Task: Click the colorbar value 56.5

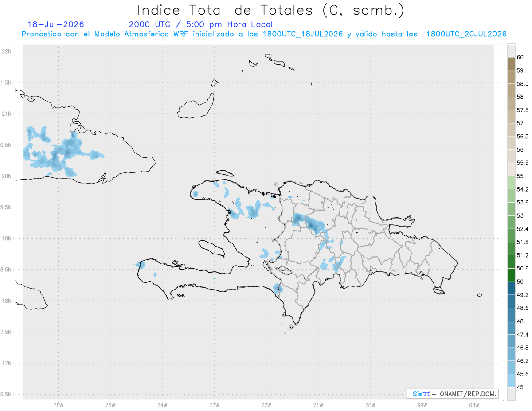Action: (523, 137)
